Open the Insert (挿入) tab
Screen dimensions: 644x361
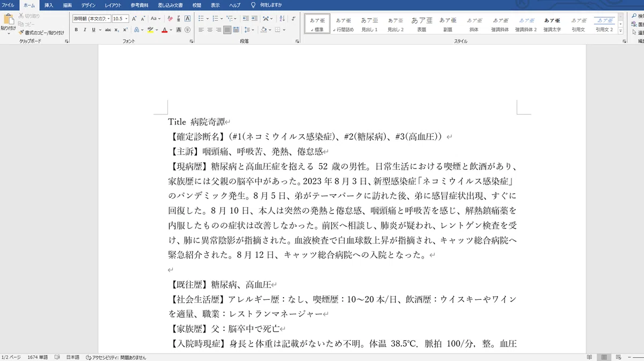coord(48,4)
